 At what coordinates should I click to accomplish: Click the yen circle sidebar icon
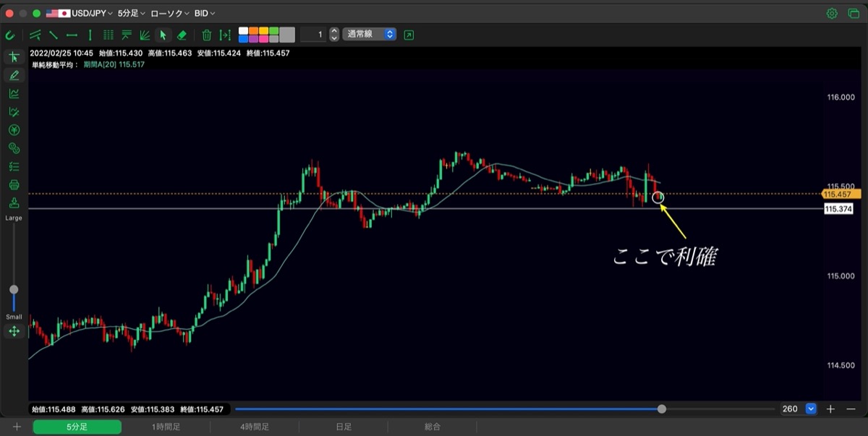tap(14, 130)
